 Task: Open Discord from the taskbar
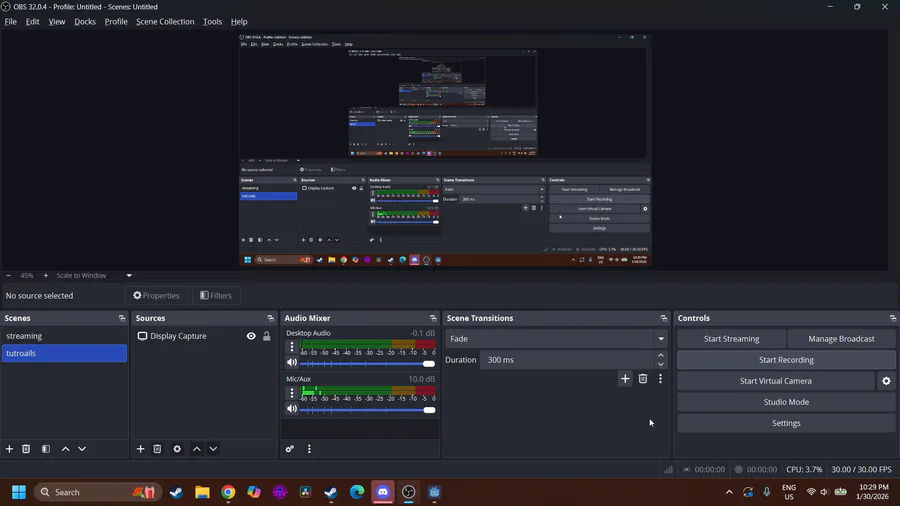coord(383,492)
